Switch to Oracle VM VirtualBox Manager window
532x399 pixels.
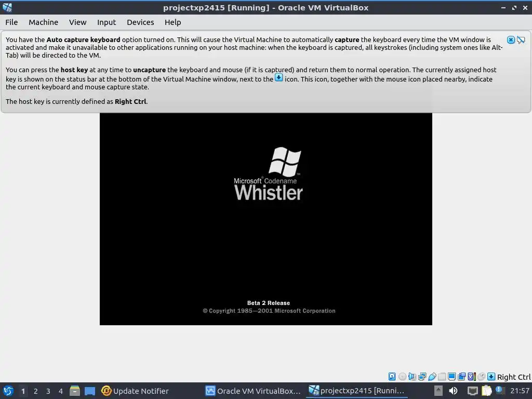coord(254,391)
